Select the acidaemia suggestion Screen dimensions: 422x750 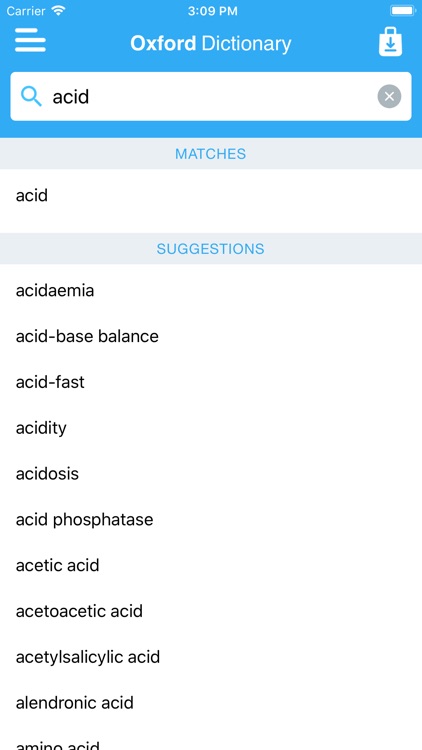click(211, 290)
